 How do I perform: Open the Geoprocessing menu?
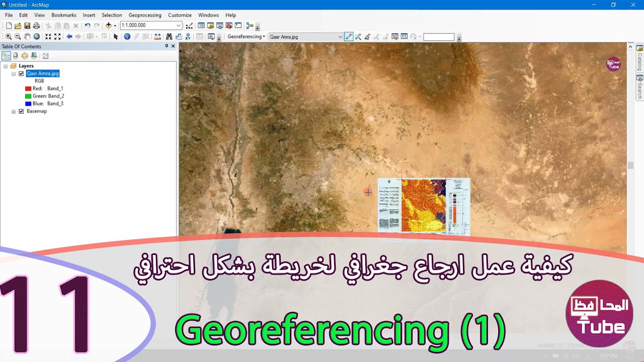[145, 15]
